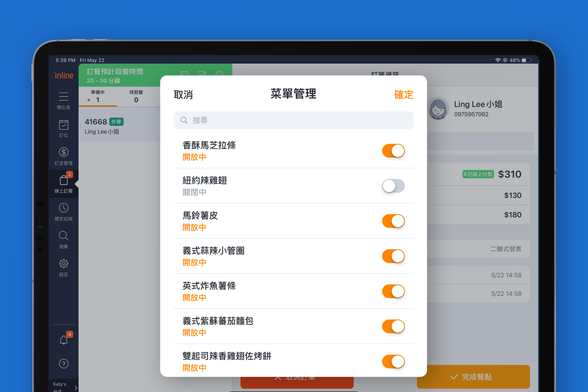Switch off 英式炸魚薯條 menu item
Viewport: 588px width, 392px height.
click(x=393, y=291)
